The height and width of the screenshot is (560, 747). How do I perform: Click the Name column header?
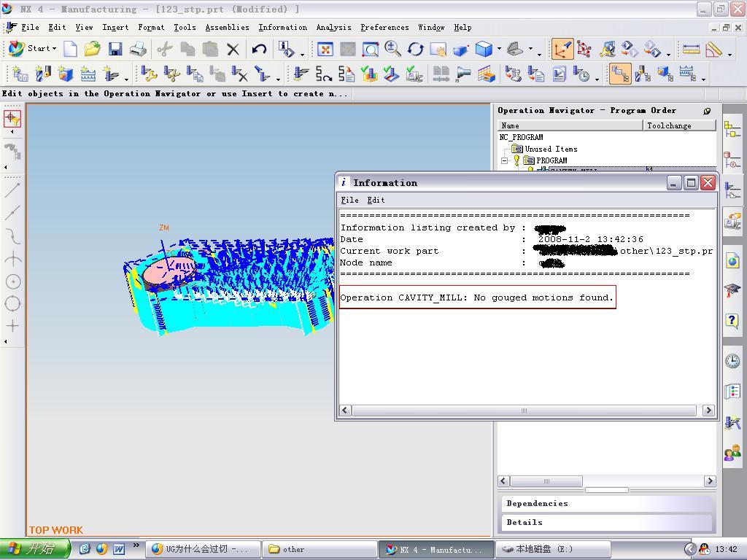pos(570,125)
